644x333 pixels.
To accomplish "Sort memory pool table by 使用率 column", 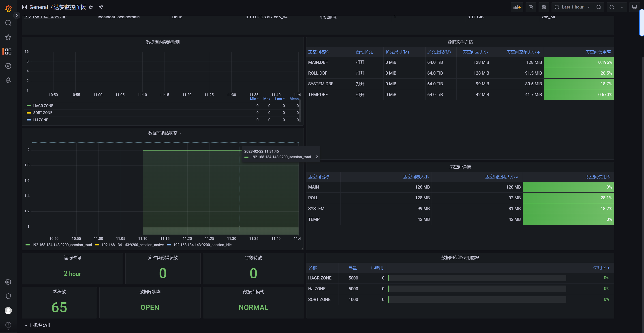I will pyautogui.click(x=601, y=268).
